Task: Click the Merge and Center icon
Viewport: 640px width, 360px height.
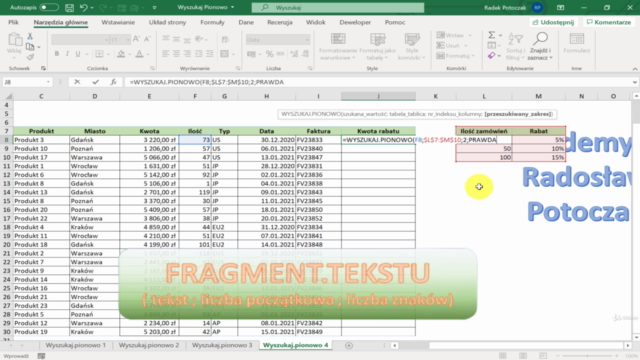Action: tap(224, 54)
